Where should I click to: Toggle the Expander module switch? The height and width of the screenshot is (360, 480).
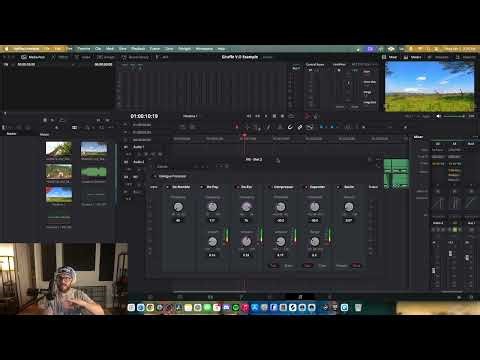(305, 187)
